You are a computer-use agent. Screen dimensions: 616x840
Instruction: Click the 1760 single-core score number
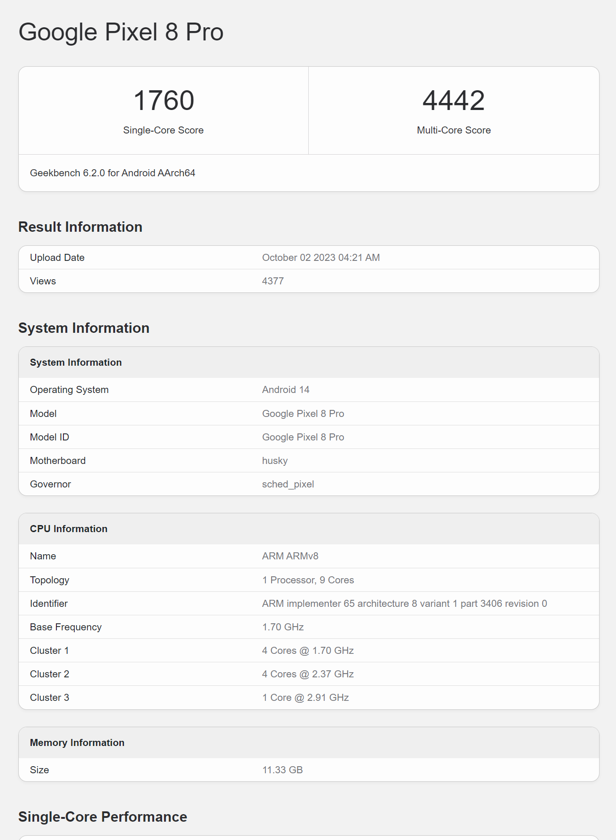click(x=164, y=101)
